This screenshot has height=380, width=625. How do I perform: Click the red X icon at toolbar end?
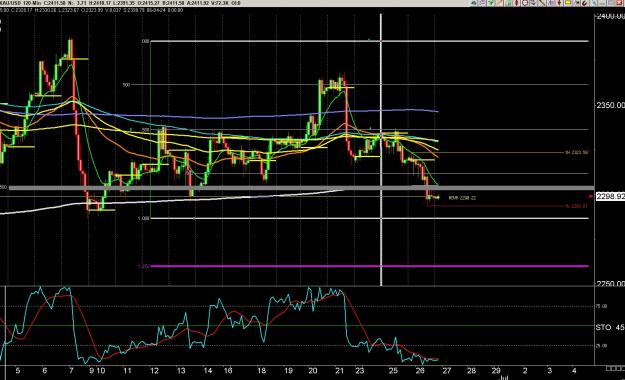point(619,3)
